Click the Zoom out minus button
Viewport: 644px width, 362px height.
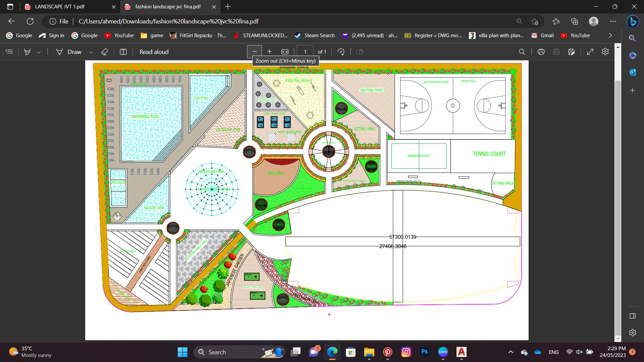pyautogui.click(x=254, y=52)
